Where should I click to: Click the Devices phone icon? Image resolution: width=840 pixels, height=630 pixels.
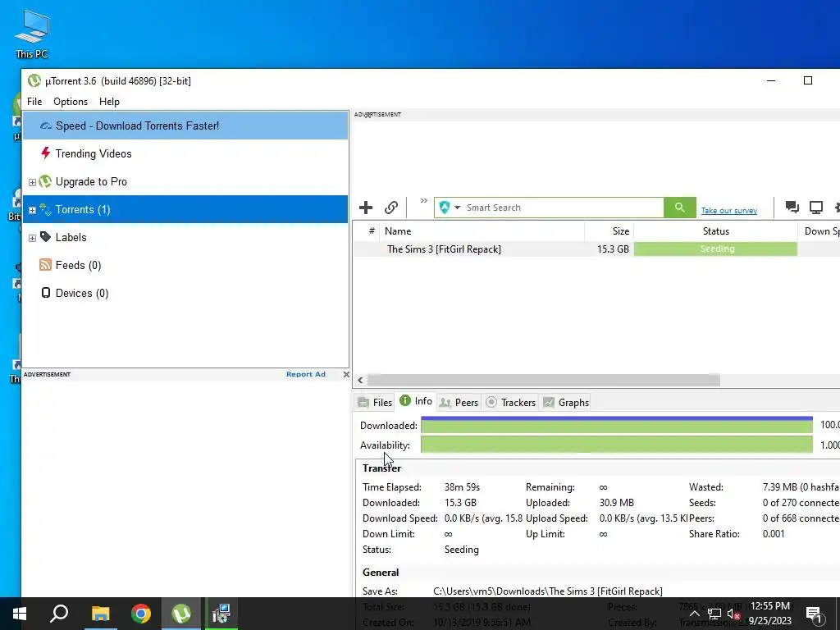[46, 293]
